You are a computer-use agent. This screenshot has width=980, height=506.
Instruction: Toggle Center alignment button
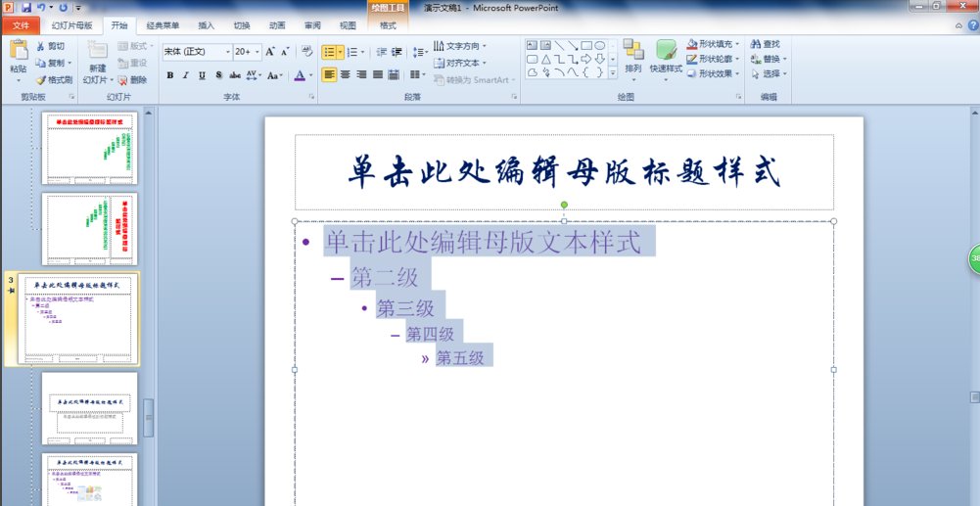[x=345, y=74]
